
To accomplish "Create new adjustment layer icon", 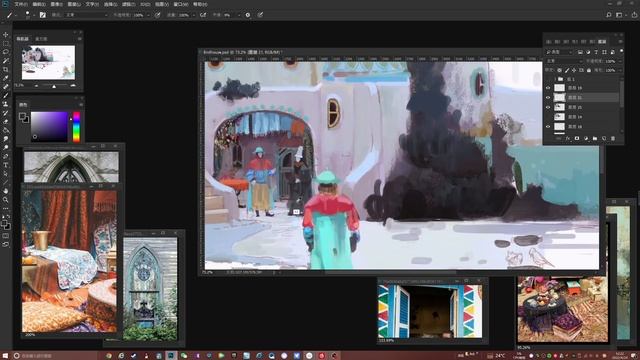I will (x=586, y=138).
